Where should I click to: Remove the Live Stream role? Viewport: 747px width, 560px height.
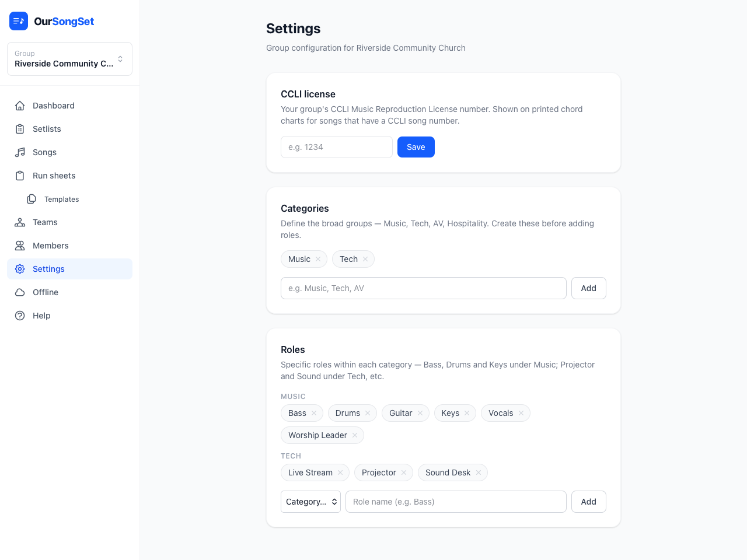point(340,473)
